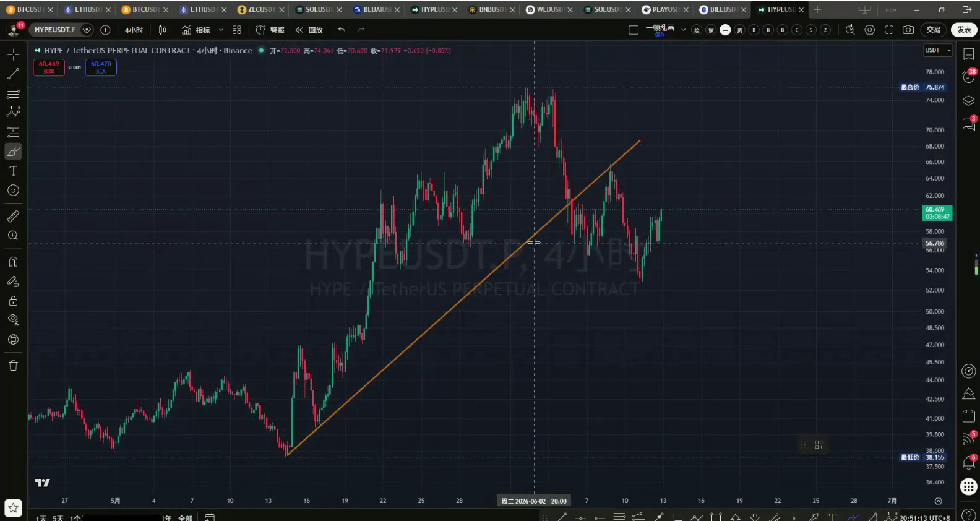
Task: Expand the indicator favorites chevron
Action: [x=221, y=30]
